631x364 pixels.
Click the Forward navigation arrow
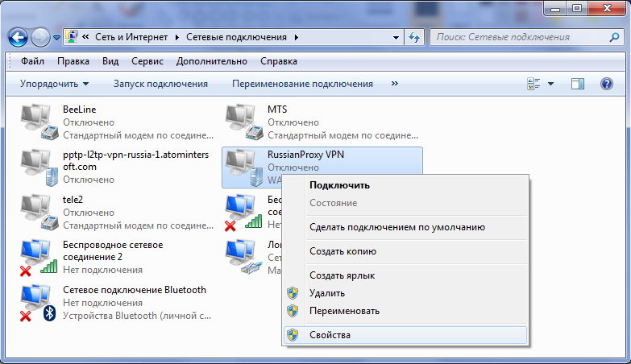[40, 38]
